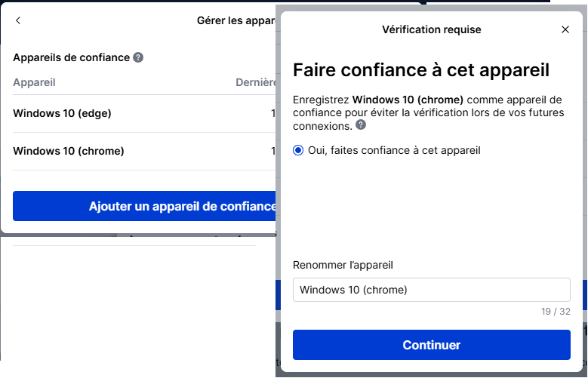Go back using the left chevron arrow
The image size is (588, 378).
18,20
